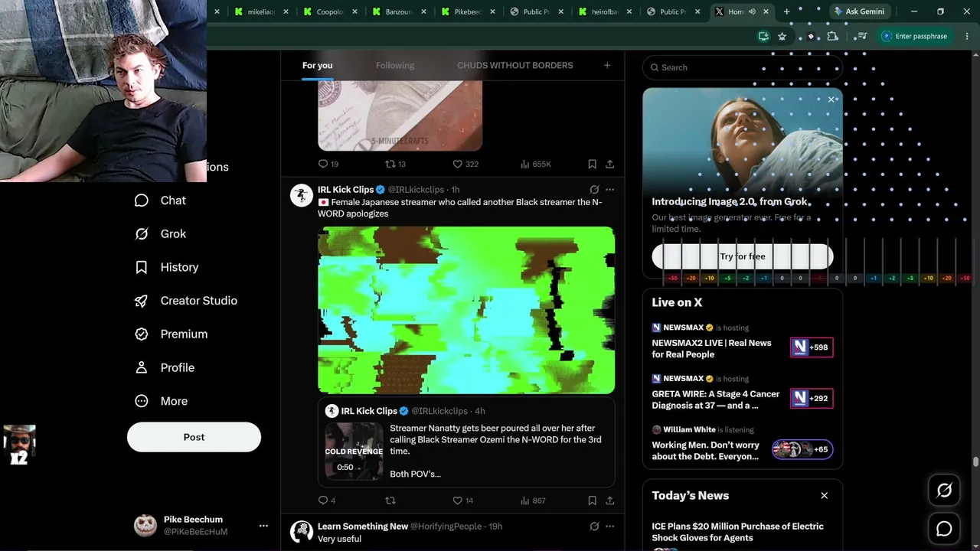
Task: Click the +65 listeners badge
Action: click(802, 449)
